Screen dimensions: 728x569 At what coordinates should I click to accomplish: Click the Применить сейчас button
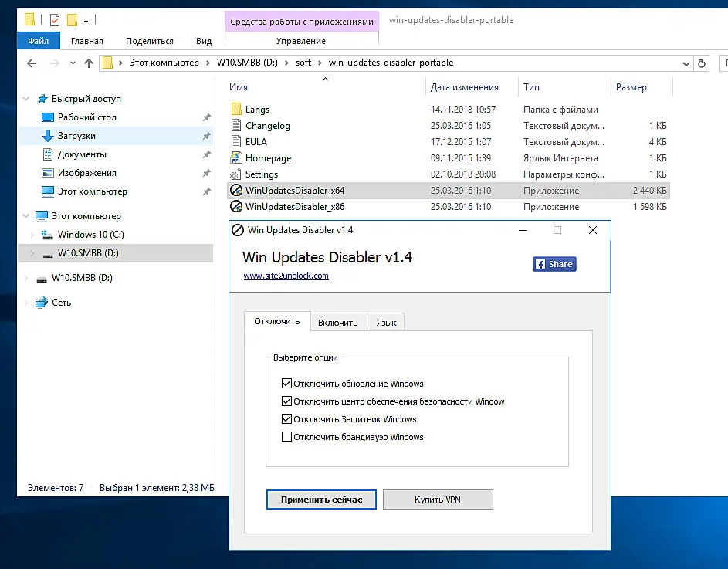[x=321, y=500]
